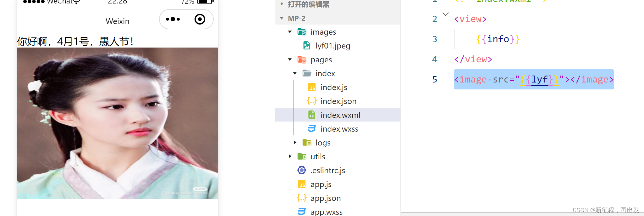Open app.json file

tap(326, 198)
